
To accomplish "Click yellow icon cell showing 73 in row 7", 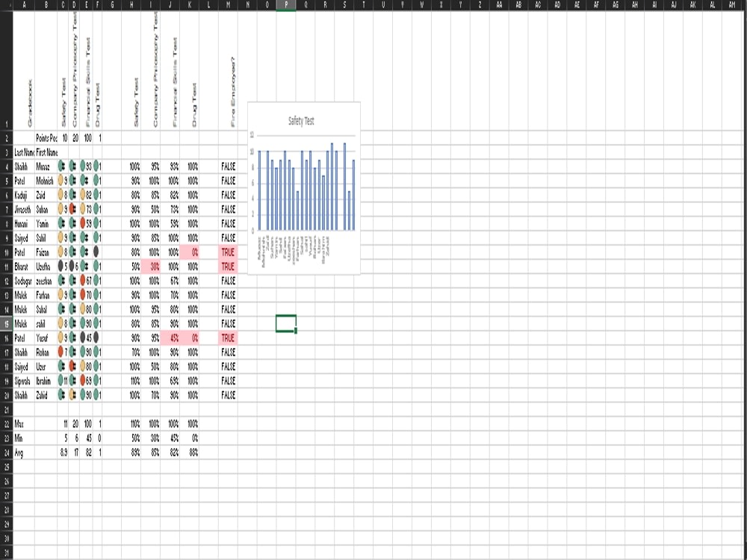I will [x=86, y=209].
